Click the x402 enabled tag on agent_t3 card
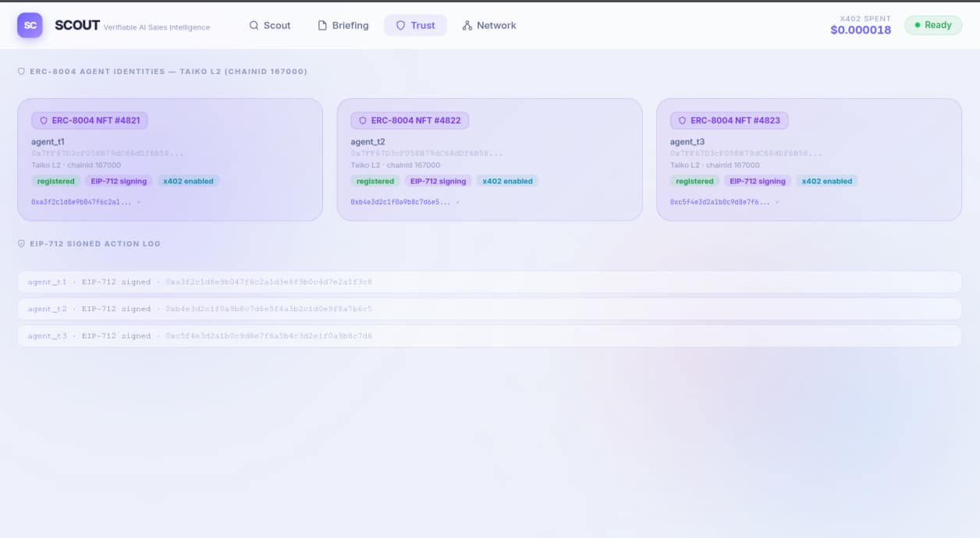This screenshot has height=538, width=980. tap(827, 181)
